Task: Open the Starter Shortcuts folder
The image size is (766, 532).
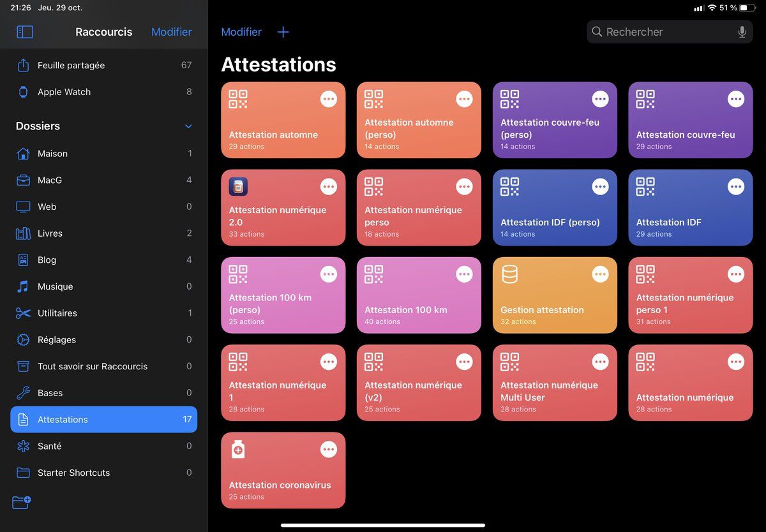Action: coord(104,473)
